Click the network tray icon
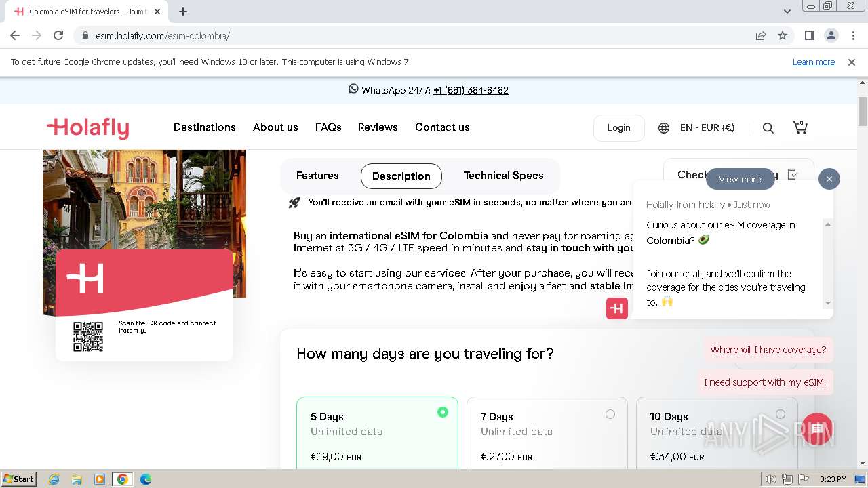 (x=788, y=479)
